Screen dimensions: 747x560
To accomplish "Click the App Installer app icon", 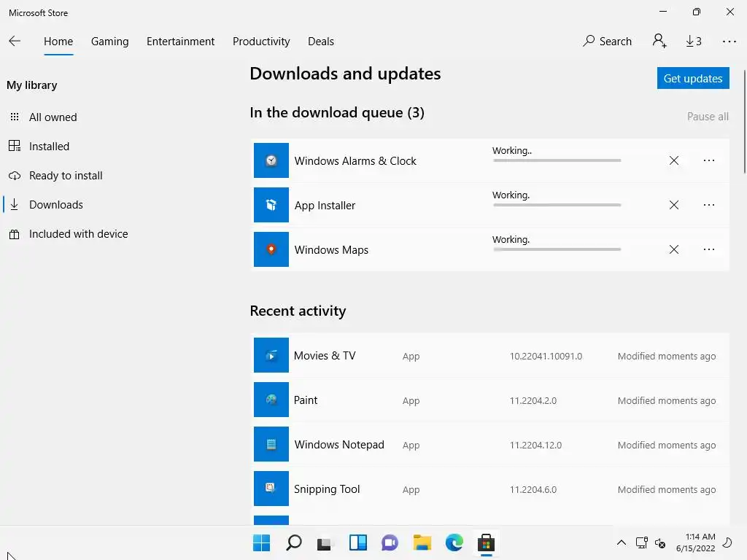I will (x=271, y=205).
